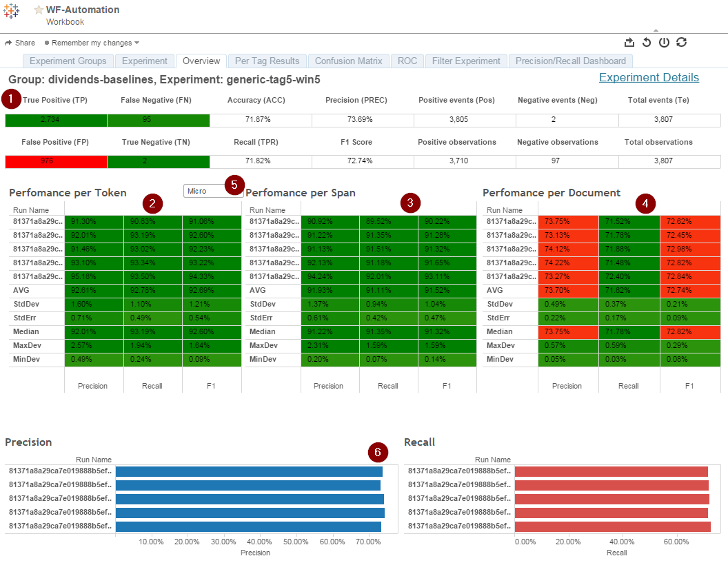Click the pause updates power icon
This screenshot has width=728, height=565.
(664, 43)
